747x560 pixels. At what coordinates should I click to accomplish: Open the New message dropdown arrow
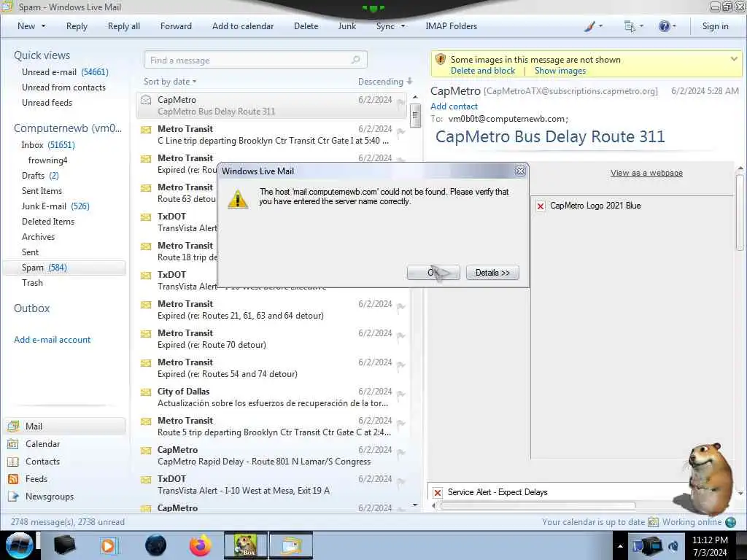click(43, 26)
